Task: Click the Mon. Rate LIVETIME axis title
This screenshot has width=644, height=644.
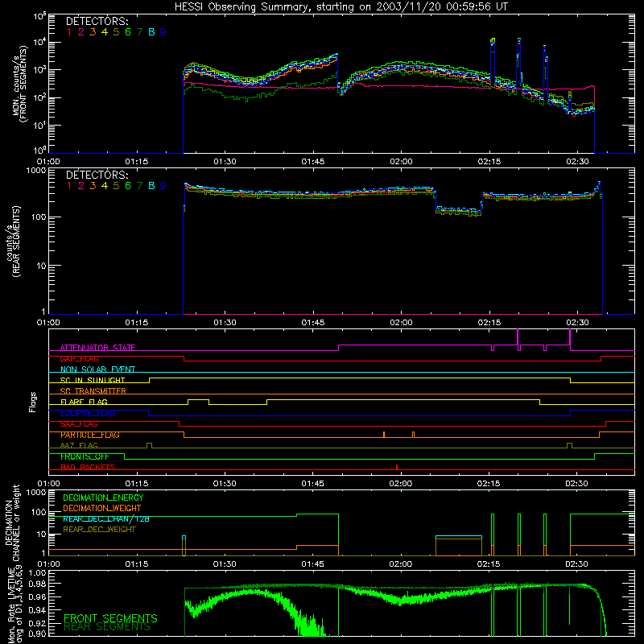Action: [14, 605]
